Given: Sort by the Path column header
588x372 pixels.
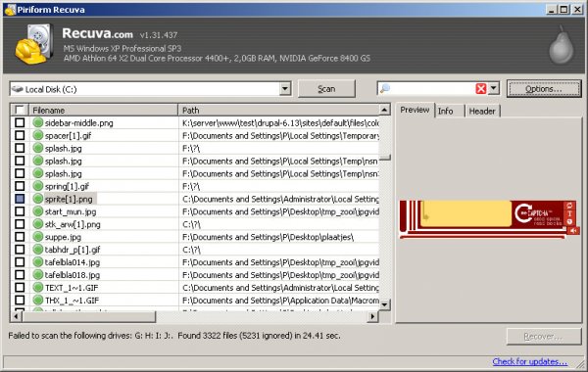Looking at the screenshot, I should click(x=278, y=110).
